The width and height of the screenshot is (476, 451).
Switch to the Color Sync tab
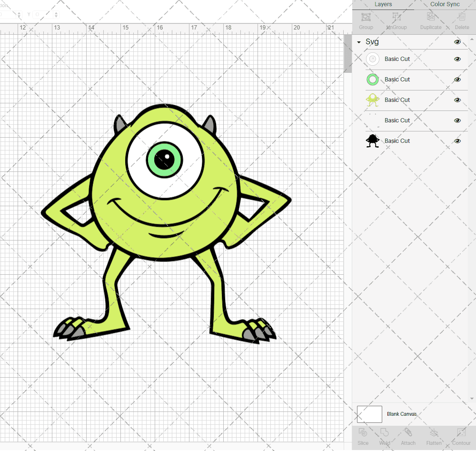tap(445, 4)
